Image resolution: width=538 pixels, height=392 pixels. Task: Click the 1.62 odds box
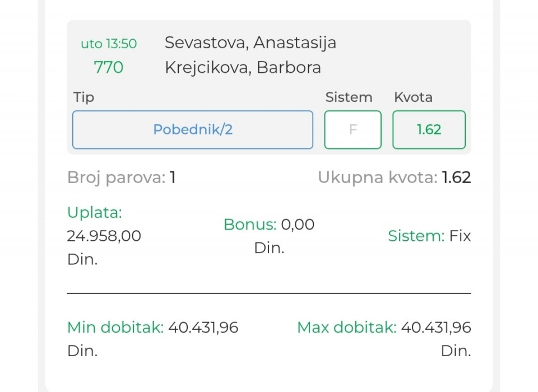429,130
